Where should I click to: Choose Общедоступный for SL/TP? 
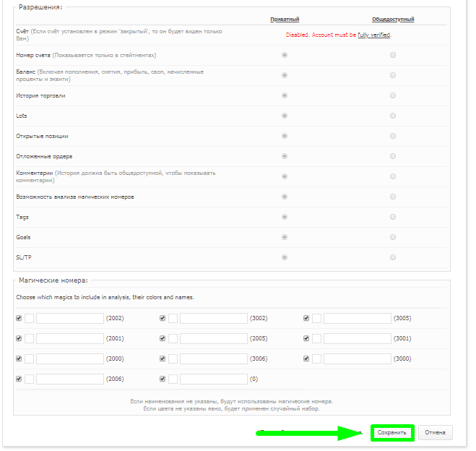(392, 257)
